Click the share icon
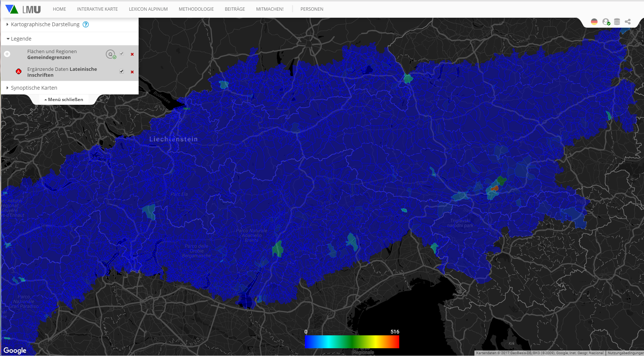 click(628, 22)
